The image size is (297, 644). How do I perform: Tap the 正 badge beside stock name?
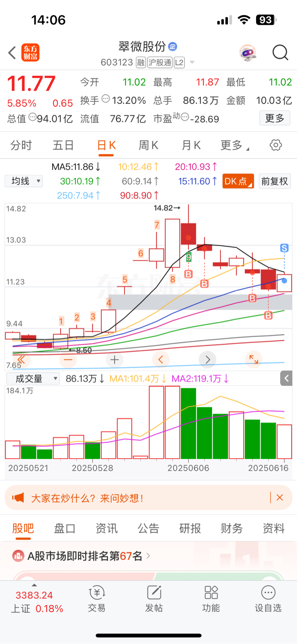pyautogui.click(x=172, y=47)
